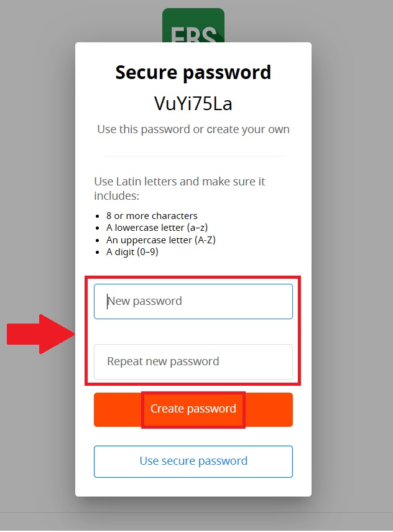Select the uppercase letter (A-Z) requirement
Viewport: 393px width, 532px height.
[x=161, y=240]
